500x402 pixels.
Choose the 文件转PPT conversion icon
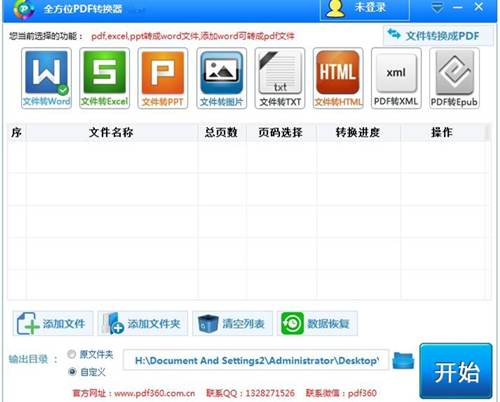tap(163, 78)
